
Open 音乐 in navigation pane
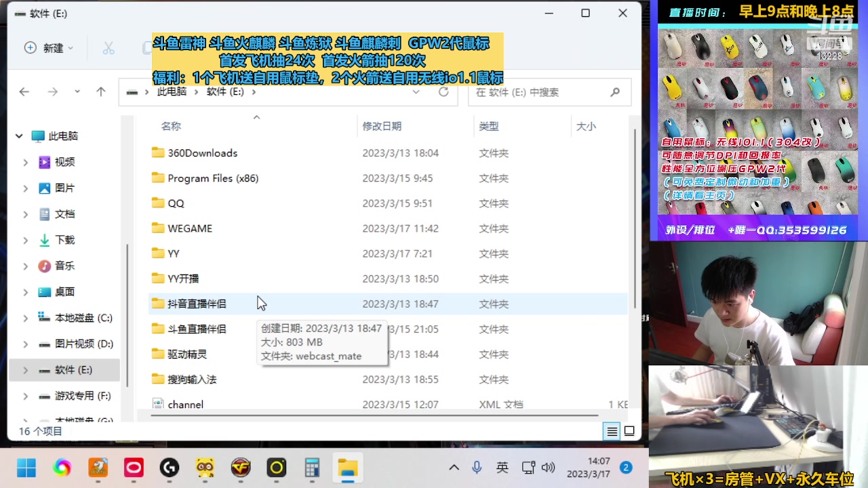click(x=57, y=266)
